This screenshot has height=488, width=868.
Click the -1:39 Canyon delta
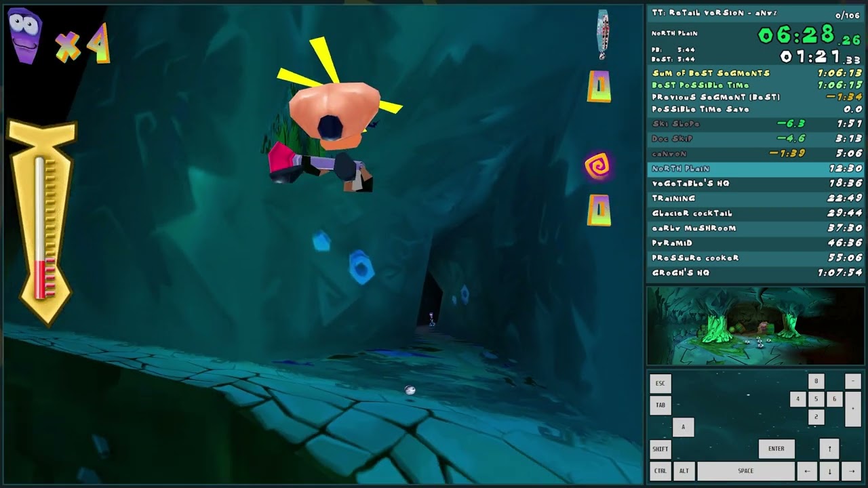point(787,154)
